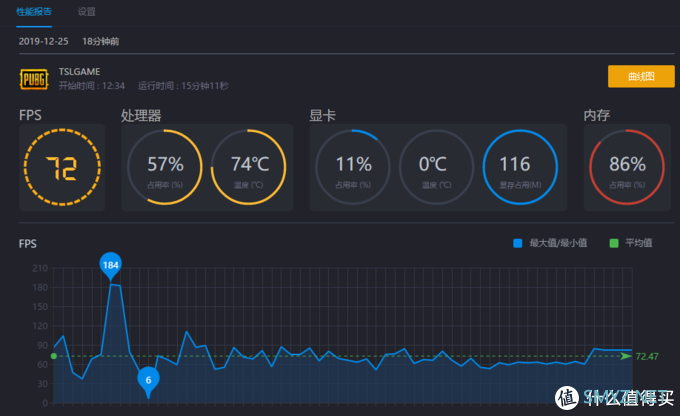Open the 设置 tab
Image resolution: width=680 pixels, height=416 pixels.
tap(87, 12)
